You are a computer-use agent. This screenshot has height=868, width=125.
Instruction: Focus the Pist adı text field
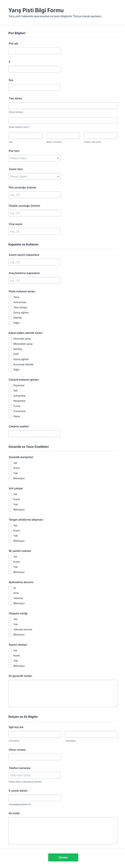pos(34,51)
